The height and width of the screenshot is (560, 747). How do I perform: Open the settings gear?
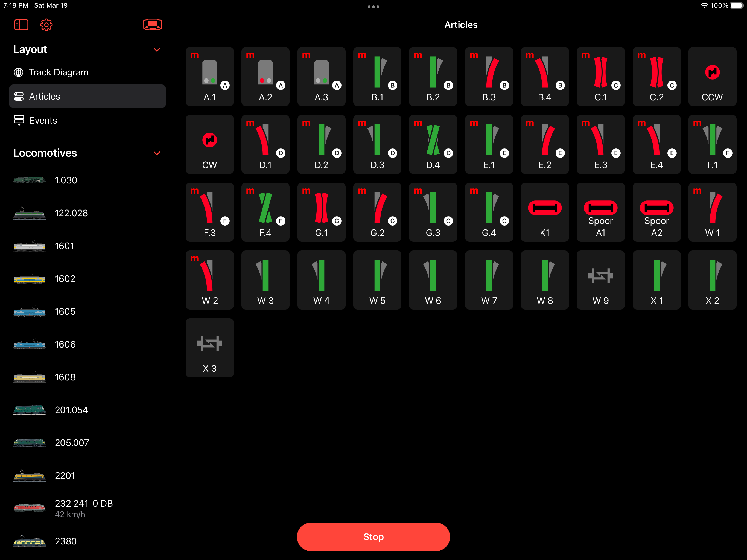click(x=46, y=25)
